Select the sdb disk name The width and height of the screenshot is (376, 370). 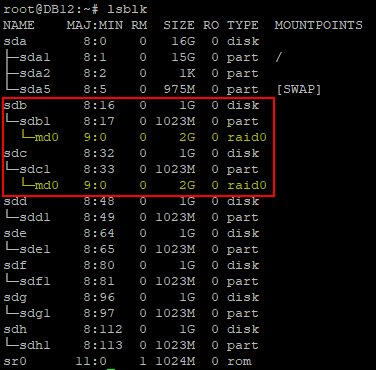click(x=15, y=105)
